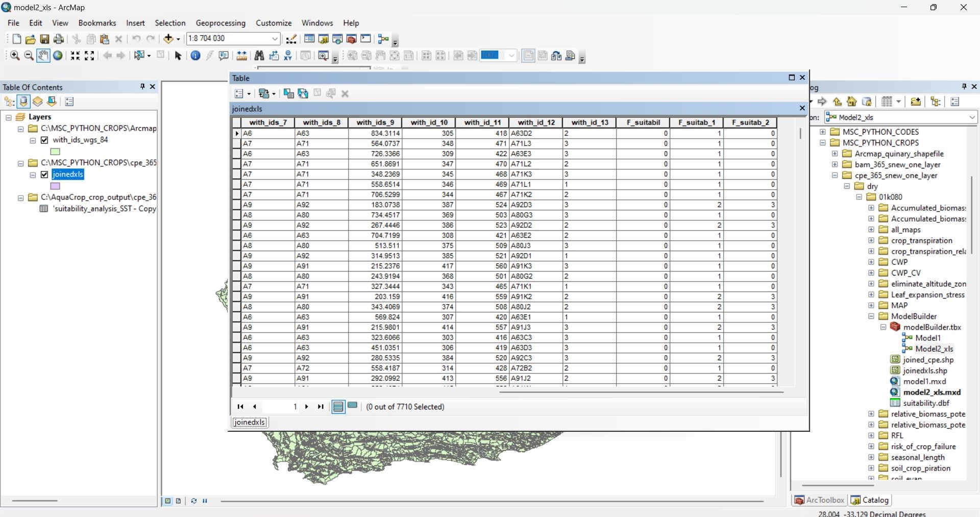
Task: Show all records in the table
Action: coord(338,406)
